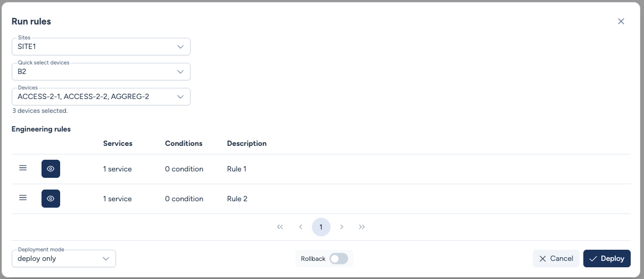644x279 pixels.
Task: Click the drag handle for Rule 1
Action: coord(23,168)
